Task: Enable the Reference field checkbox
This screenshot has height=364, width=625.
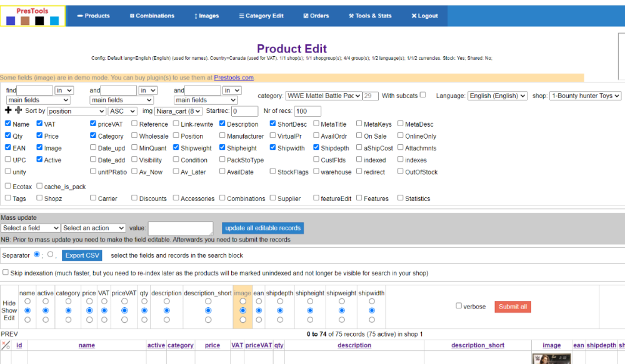Action: (134, 124)
